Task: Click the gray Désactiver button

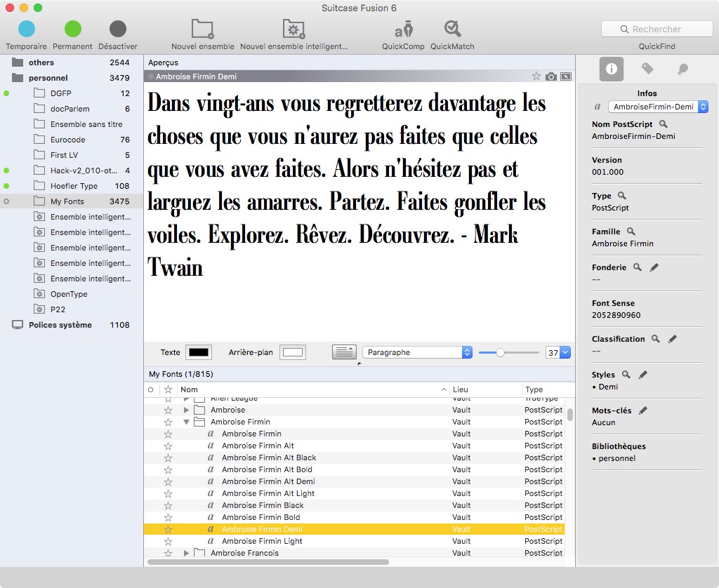Action: click(118, 29)
